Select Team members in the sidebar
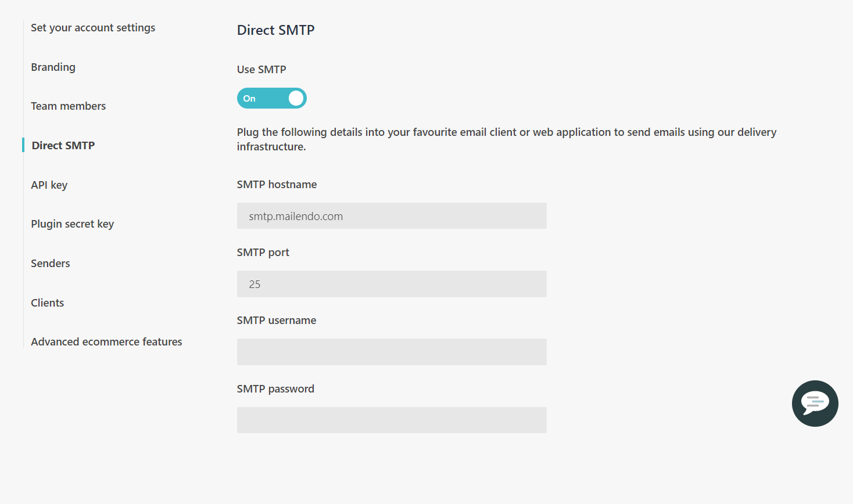The height and width of the screenshot is (504, 853). (68, 106)
